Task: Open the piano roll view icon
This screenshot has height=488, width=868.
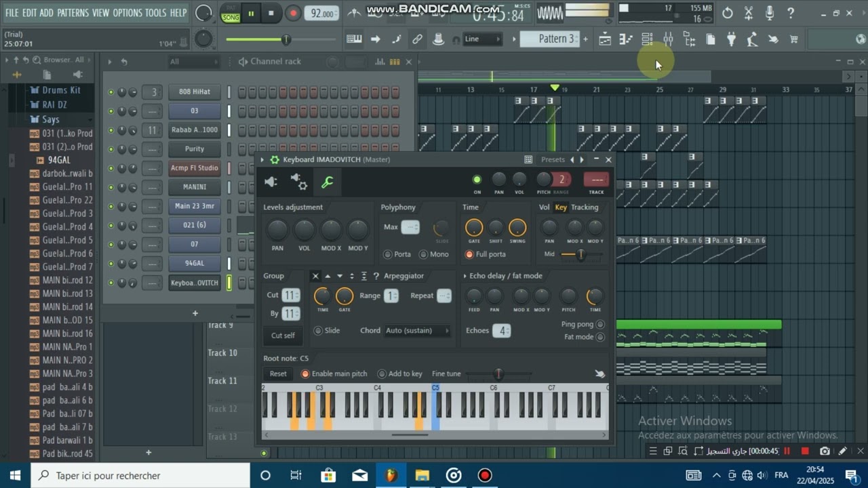Action: click(626, 39)
